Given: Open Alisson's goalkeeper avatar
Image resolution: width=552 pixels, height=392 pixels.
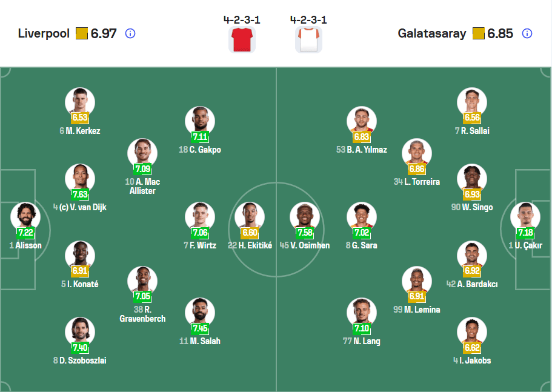Looking at the screenshot, I should coord(25,216).
